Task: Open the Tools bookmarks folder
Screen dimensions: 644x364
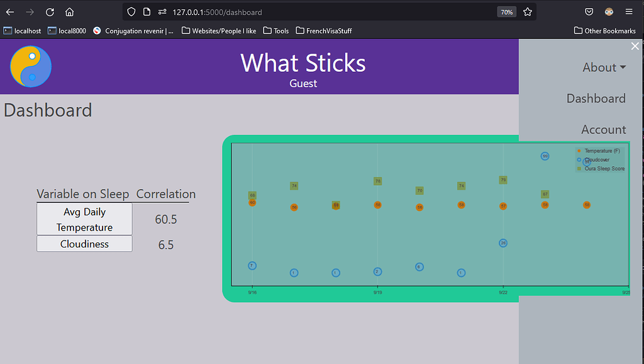Action: 276,30
